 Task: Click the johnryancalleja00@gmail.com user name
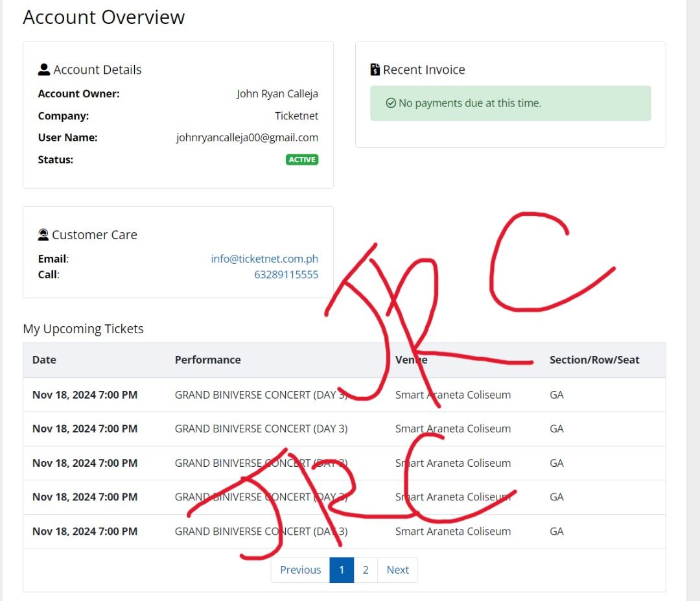coord(247,137)
